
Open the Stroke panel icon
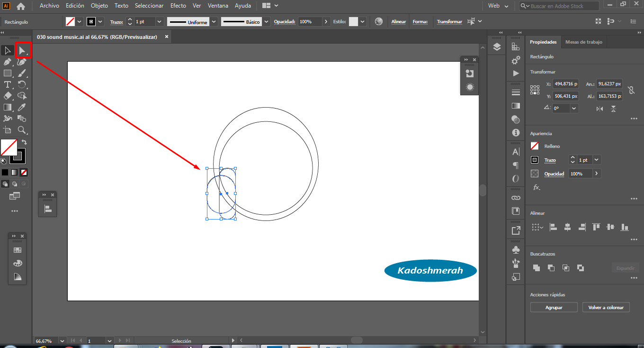516,92
